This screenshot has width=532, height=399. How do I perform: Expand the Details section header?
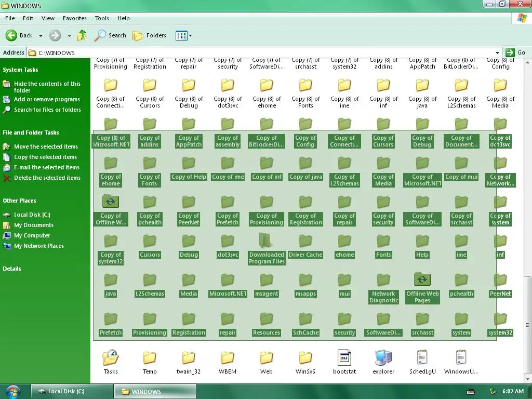point(12,269)
